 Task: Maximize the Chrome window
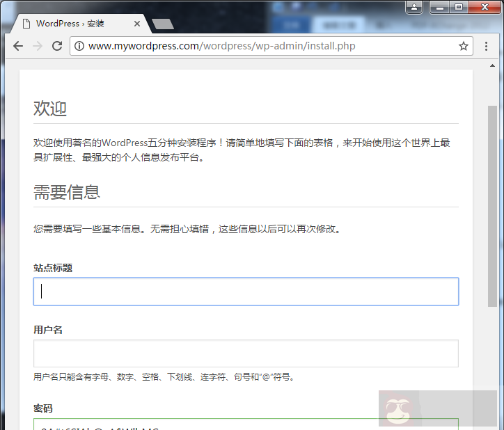pyautogui.click(x=459, y=7)
